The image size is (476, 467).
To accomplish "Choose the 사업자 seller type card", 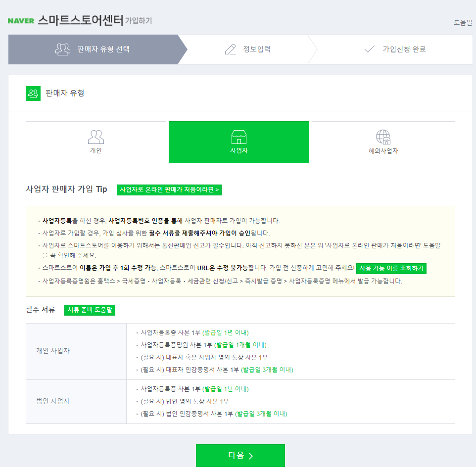I will pyautogui.click(x=239, y=142).
